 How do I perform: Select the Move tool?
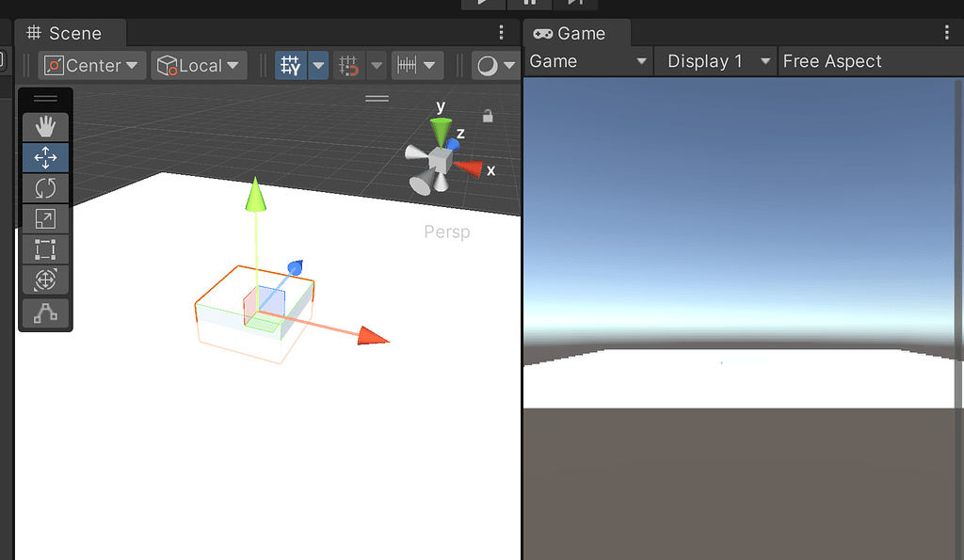[45, 157]
